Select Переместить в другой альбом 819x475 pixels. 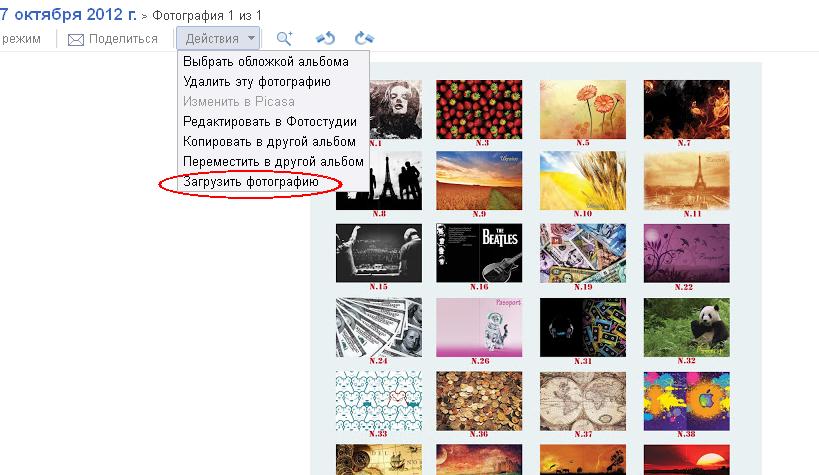coord(273,161)
